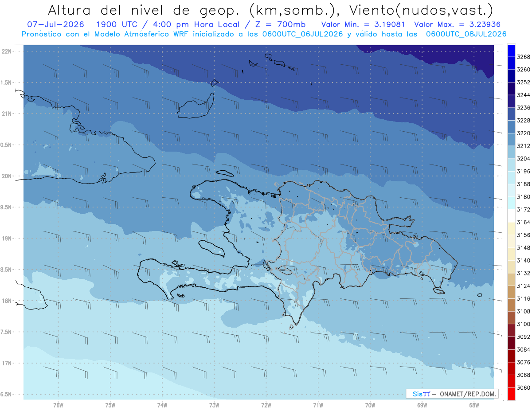Screen dimensions: 532x411
Task: Click the '70W' longitude axis label
Action: tap(370, 405)
